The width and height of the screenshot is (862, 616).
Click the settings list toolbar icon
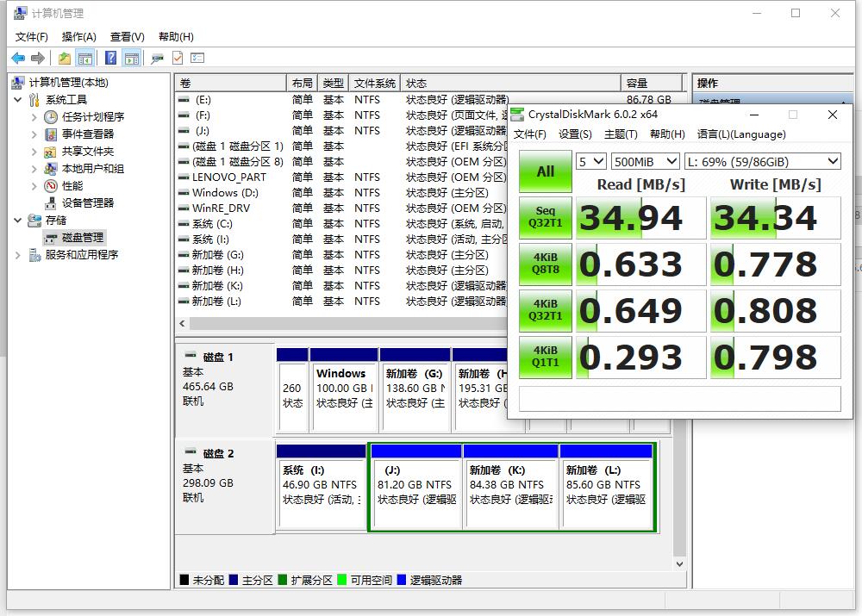197,58
